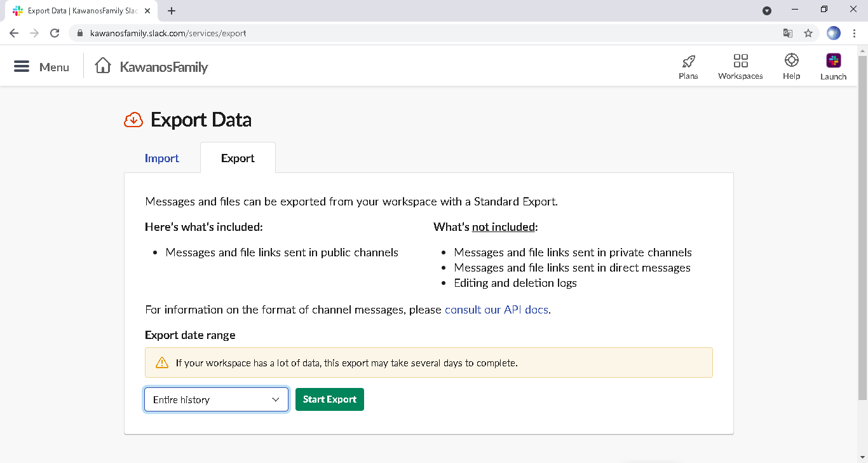Click the Help lifebuoy icon

[x=791, y=60]
